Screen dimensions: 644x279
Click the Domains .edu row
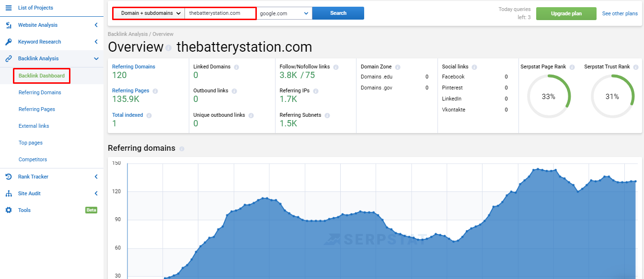click(x=395, y=77)
